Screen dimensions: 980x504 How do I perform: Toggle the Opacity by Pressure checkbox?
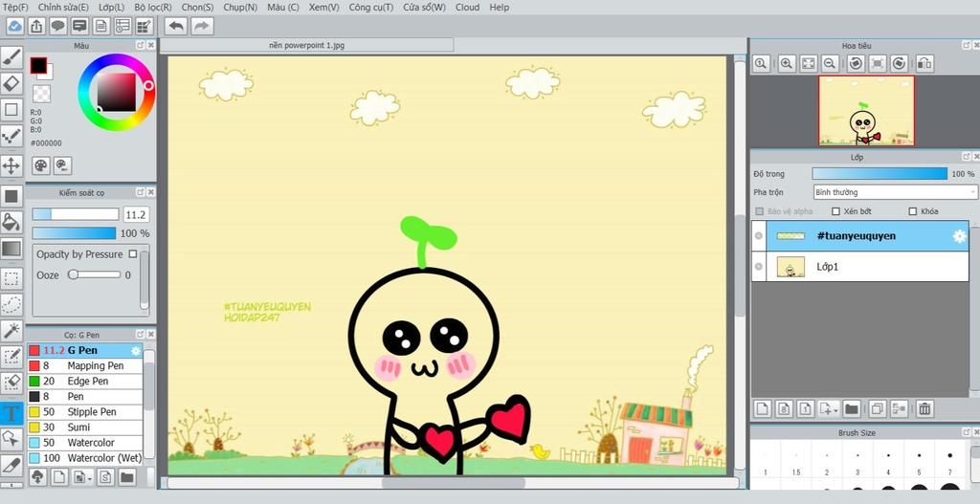click(x=132, y=254)
